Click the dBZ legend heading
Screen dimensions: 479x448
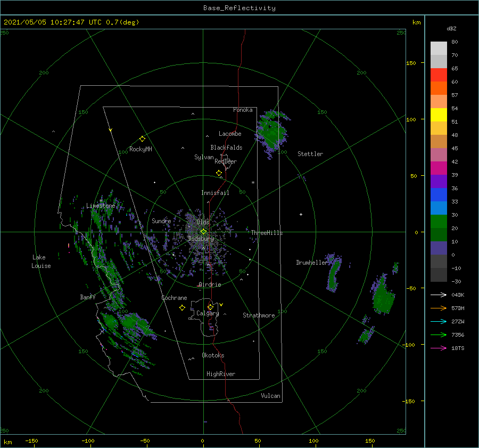click(451, 28)
